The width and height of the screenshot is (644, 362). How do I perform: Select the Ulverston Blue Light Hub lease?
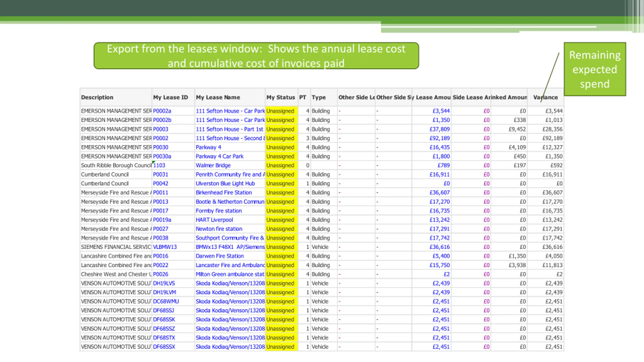pyautogui.click(x=225, y=183)
